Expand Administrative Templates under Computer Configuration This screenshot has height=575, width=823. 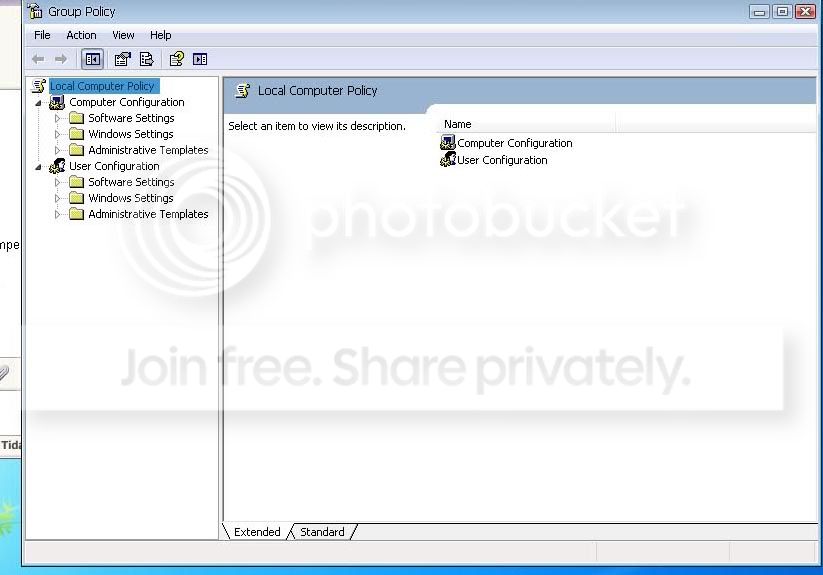[58, 151]
